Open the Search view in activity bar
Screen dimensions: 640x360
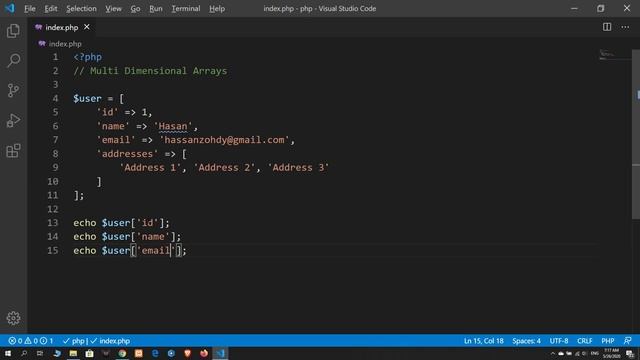pyautogui.click(x=13, y=60)
